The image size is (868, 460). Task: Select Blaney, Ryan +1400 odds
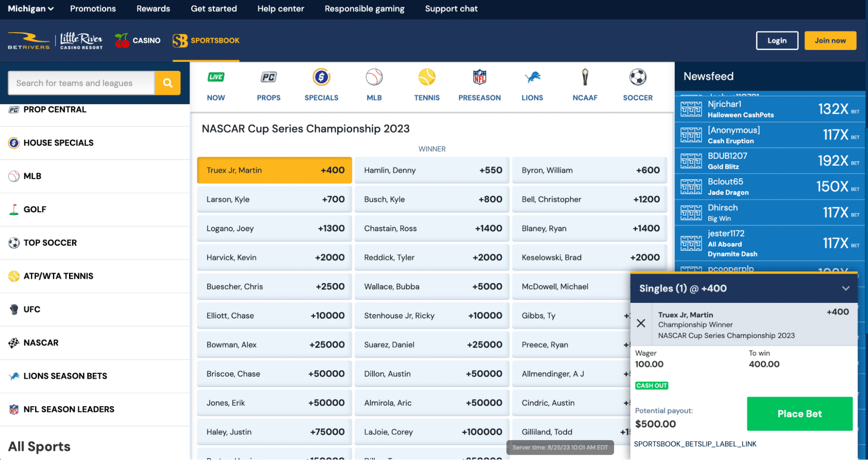coord(590,228)
